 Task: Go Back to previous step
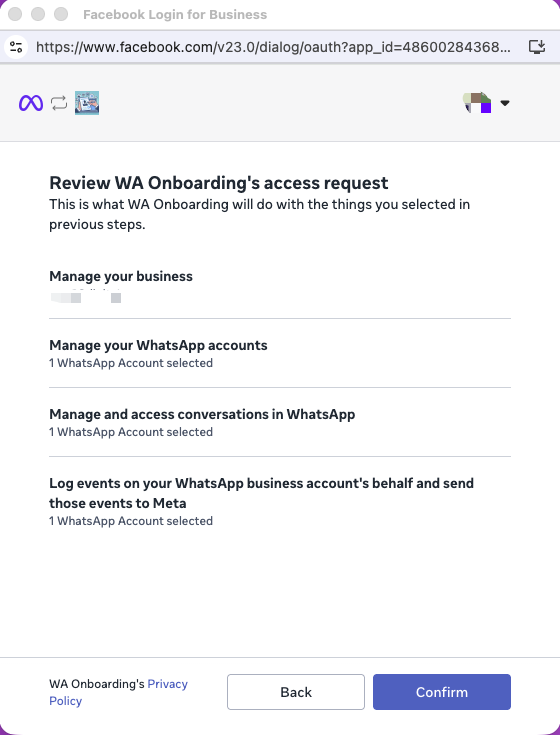point(296,692)
